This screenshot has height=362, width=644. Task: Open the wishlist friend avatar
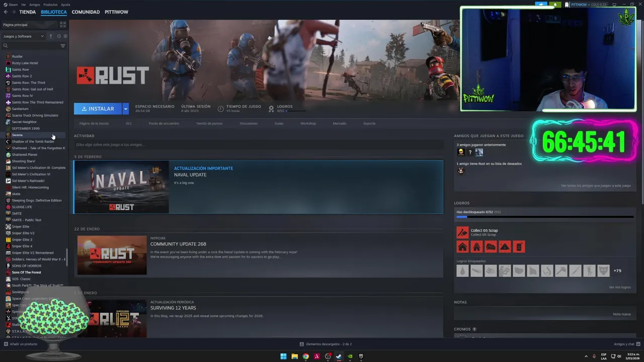460,170
